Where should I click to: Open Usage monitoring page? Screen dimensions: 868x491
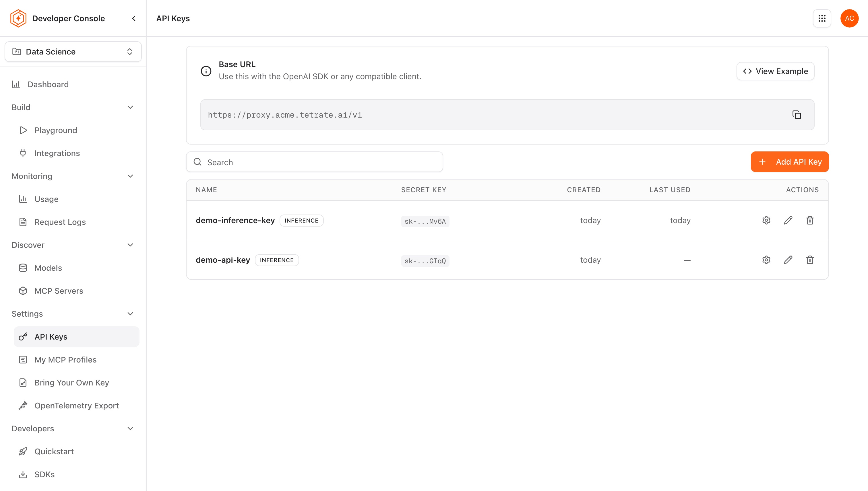coord(77,199)
